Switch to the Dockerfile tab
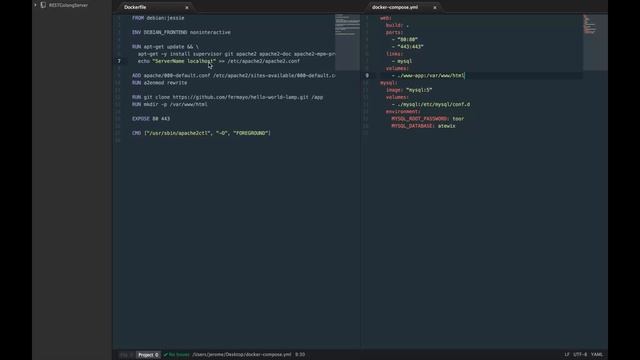Image resolution: width=640 pixels, height=360 pixels. pyautogui.click(x=135, y=7)
